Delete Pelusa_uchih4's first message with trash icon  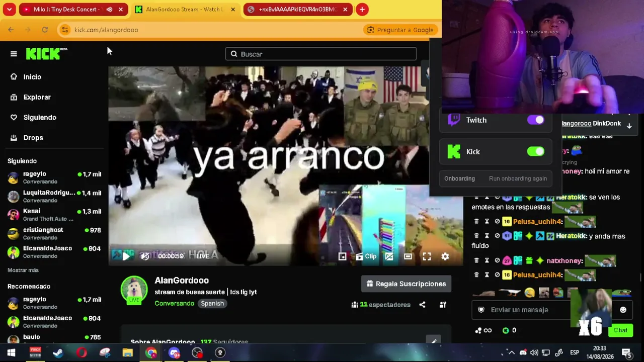[x=476, y=221]
